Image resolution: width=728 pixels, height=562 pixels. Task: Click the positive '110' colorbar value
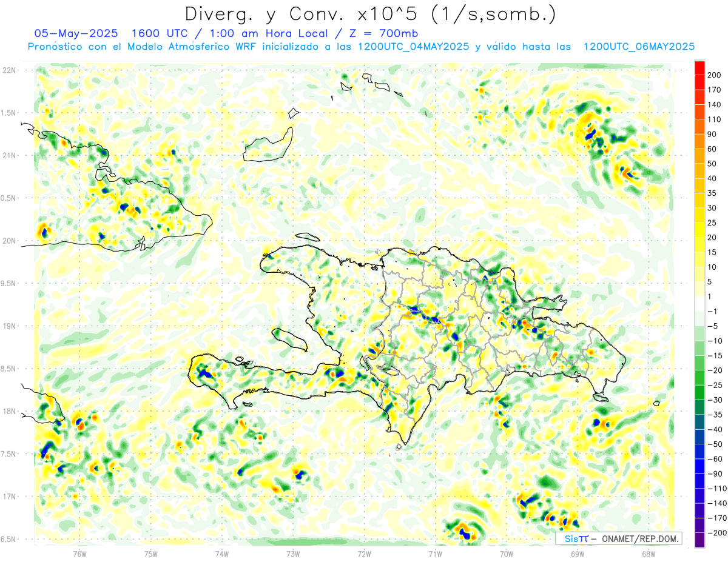click(714, 119)
